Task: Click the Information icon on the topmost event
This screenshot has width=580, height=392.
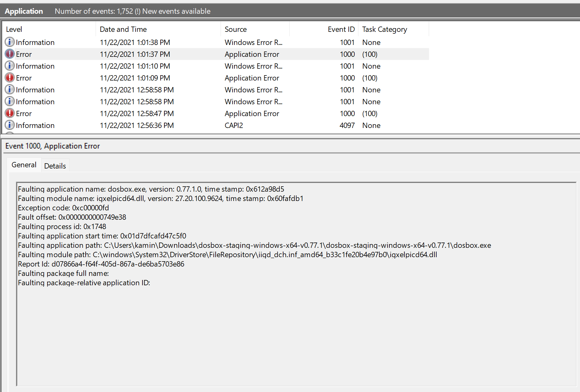Action: 10,42
